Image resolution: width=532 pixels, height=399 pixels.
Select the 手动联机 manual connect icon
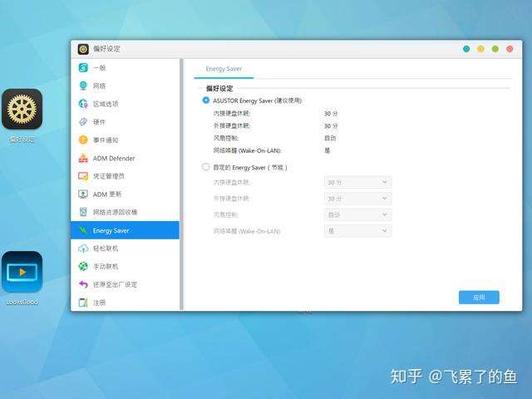tap(83, 266)
